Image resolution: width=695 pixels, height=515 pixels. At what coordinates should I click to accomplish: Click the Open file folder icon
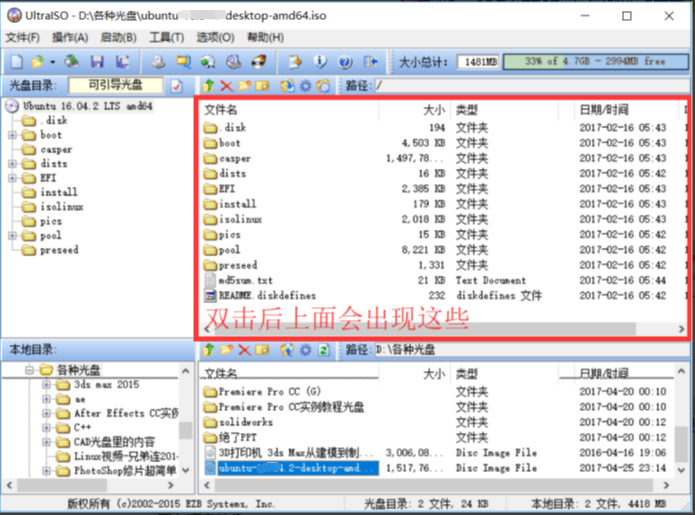coord(38,62)
